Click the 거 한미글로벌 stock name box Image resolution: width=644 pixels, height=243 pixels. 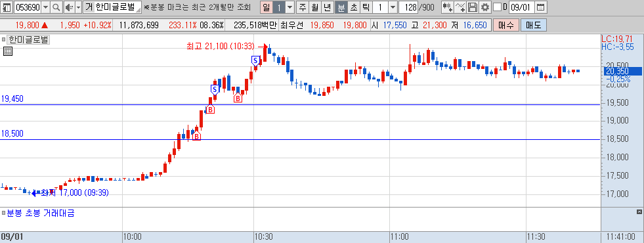[112, 7]
